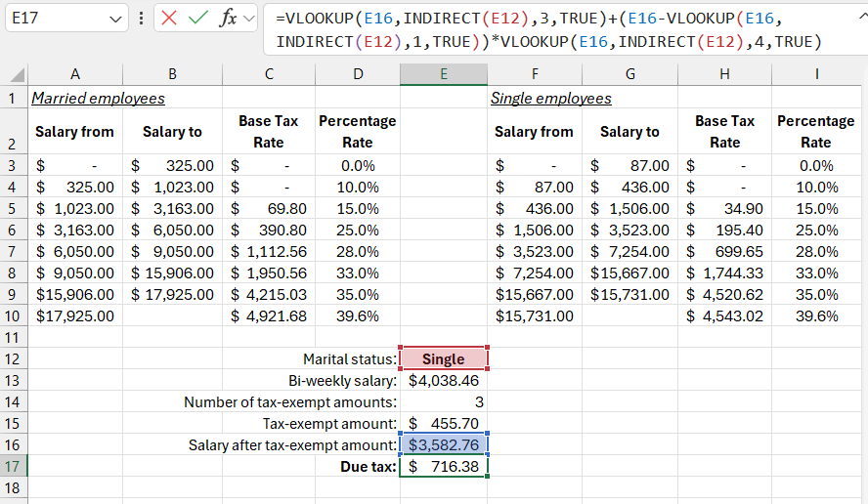Select the column H header
This screenshot has width=868, height=504.
pyautogui.click(x=724, y=74)
